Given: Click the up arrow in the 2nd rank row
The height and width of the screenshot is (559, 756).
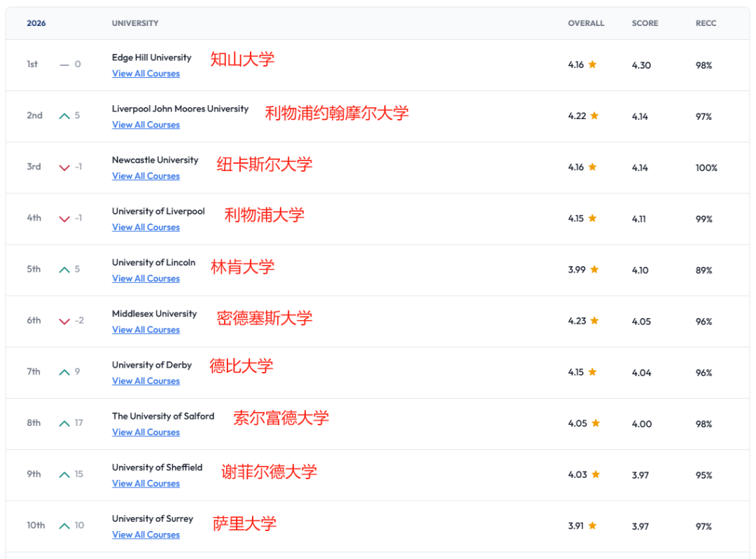Looking at the screenshot, I should [x=64, y=116].
